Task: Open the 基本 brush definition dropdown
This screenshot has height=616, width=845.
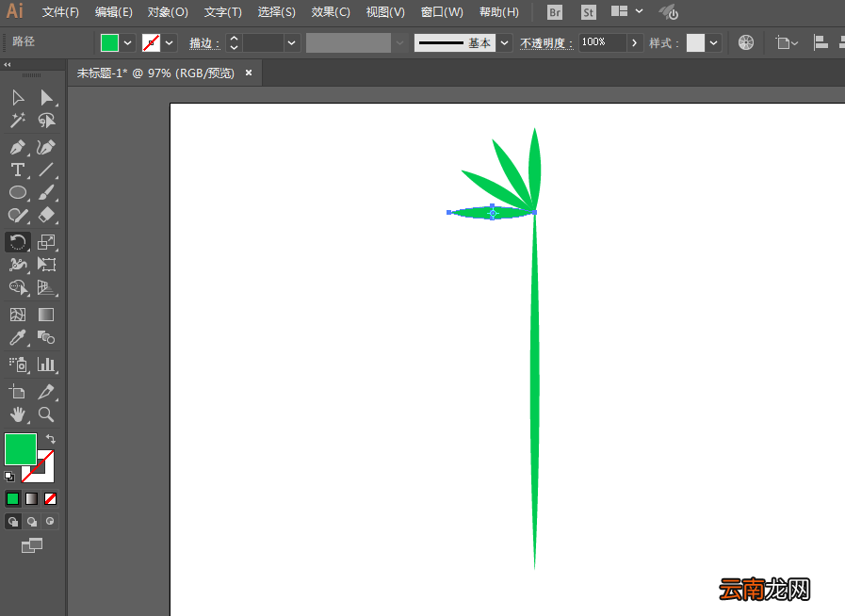Action: coord(504,42)
